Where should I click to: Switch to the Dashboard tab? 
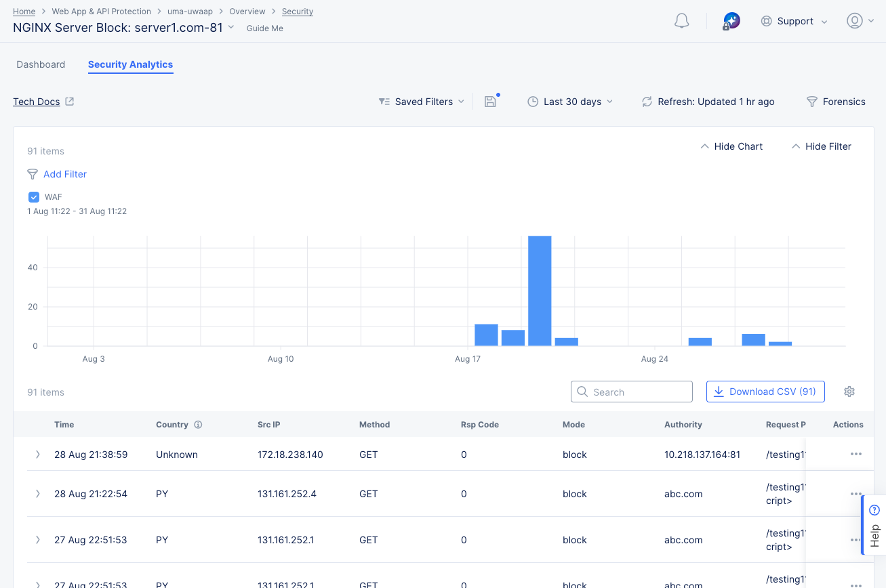[41, 64]
